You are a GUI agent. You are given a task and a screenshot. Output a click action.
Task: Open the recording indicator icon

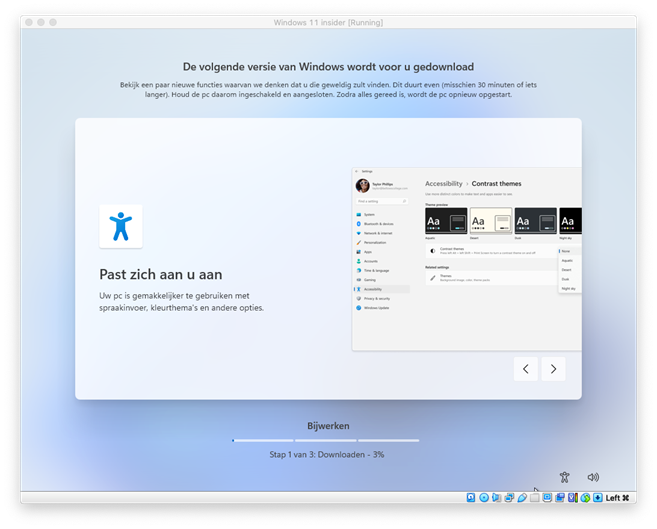(560, 498)
